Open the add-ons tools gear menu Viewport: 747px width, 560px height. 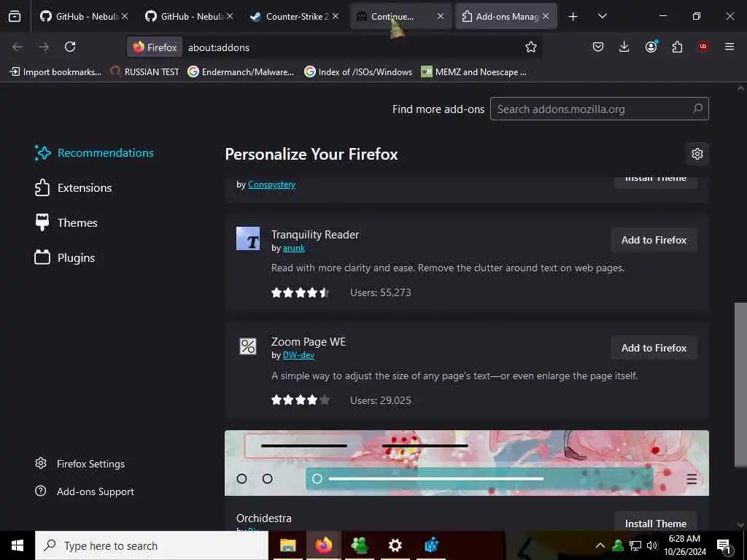[x=697, y=154]
